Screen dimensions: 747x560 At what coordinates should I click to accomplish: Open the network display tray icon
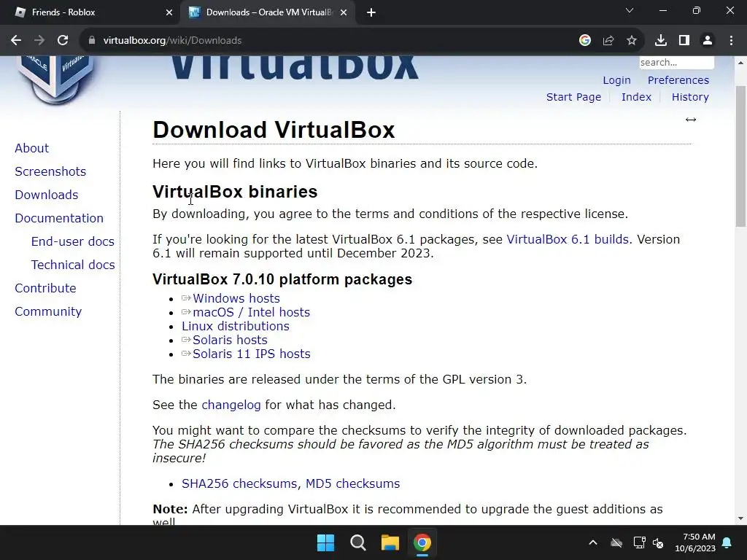point(639,542)
